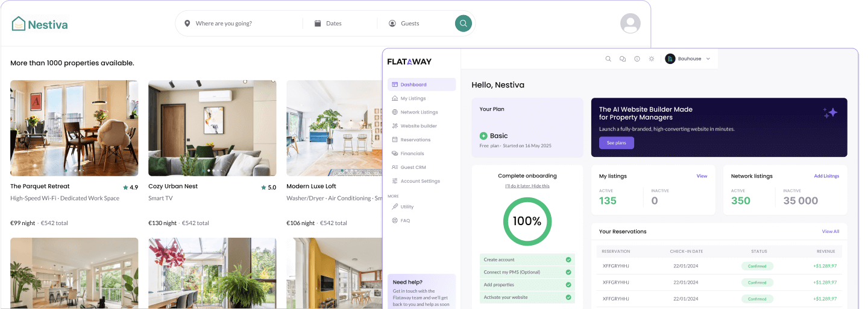Click the Network Listings globe icon

tap(395, 112)
